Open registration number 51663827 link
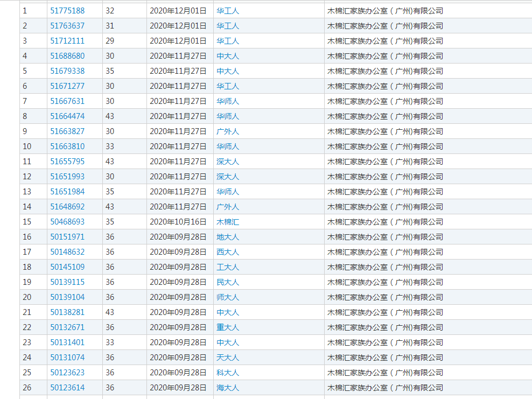 coord(67,131)
